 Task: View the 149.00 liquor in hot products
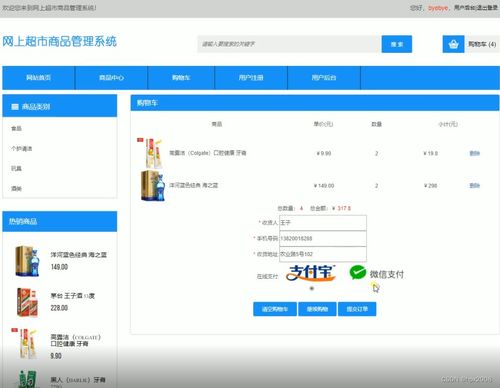pyautogui.click(x=28, y=261)
